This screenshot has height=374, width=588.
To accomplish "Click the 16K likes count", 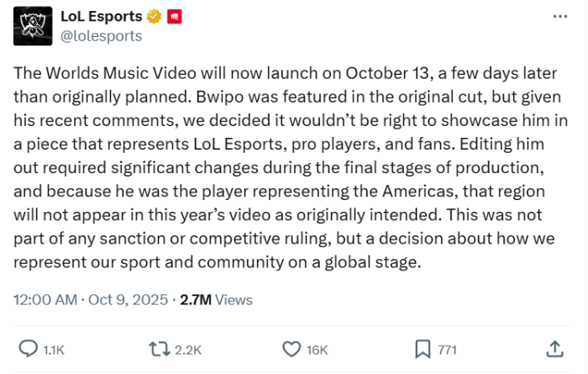I will point(318,349).
